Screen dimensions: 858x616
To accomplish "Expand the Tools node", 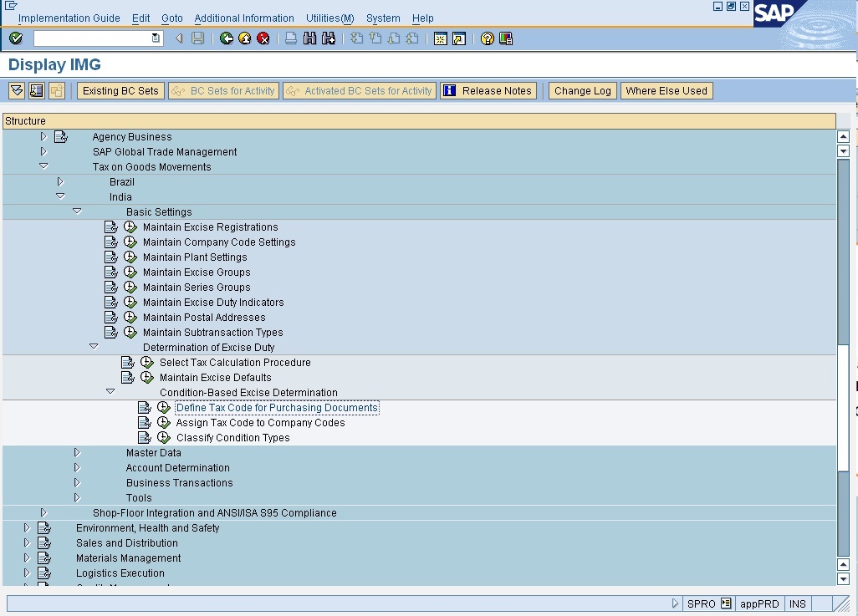I will click(77, 497).
